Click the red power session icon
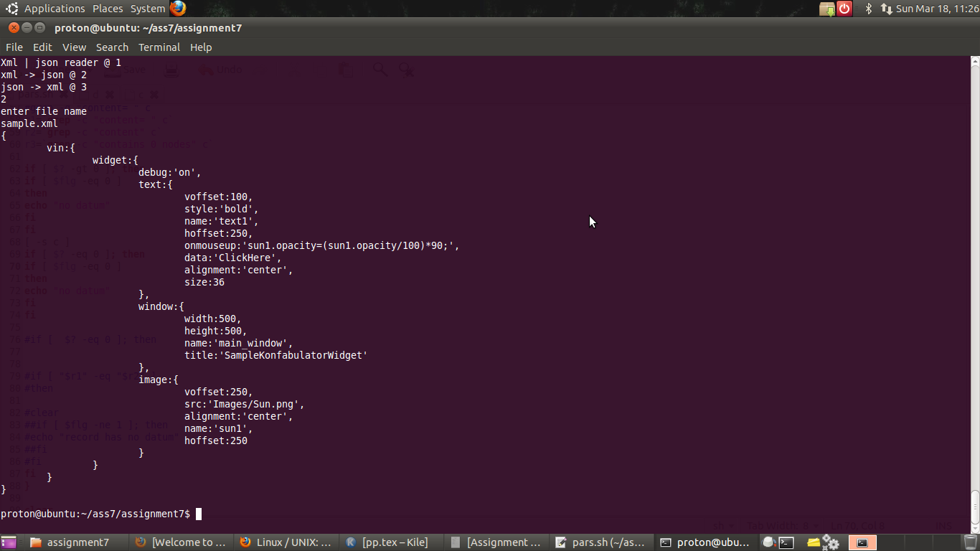 [x=844, y=9]
